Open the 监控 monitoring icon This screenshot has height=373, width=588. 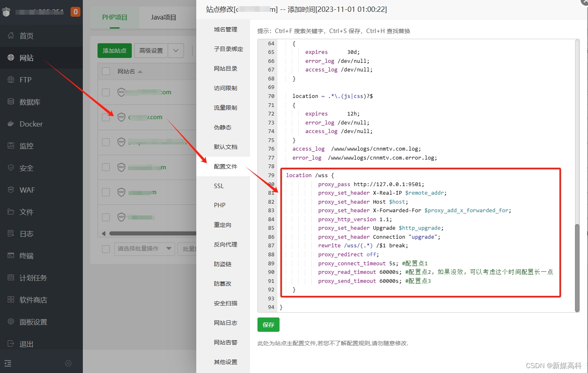(11, 146)
